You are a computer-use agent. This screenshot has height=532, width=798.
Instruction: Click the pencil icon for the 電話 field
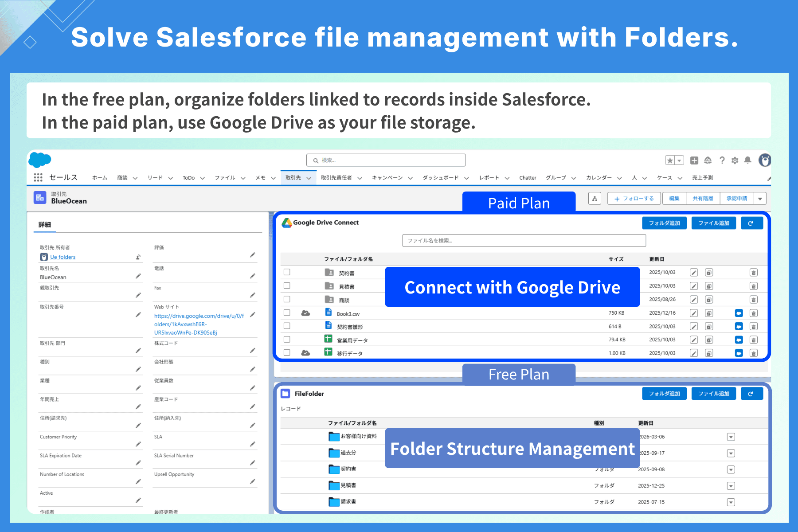(252, 276)
